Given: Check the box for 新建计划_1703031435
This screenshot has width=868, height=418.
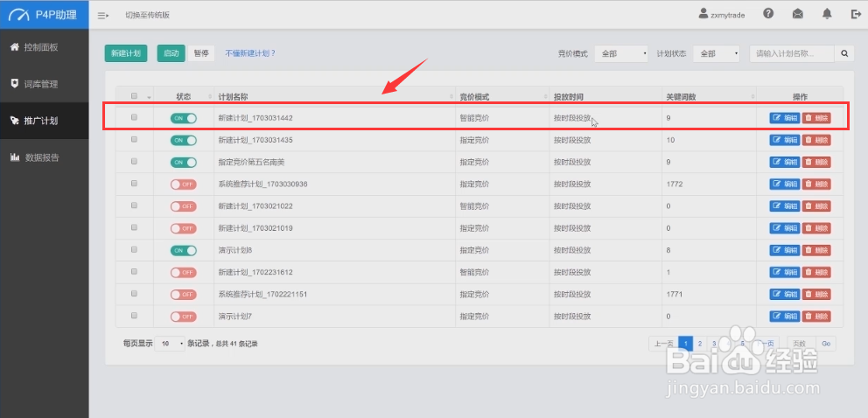Looking at the screenshot, I should (134, 139).
